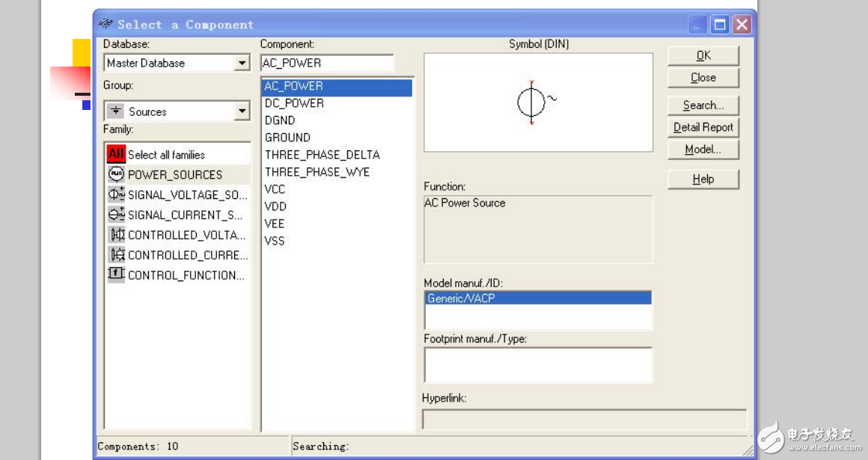868x460 pixels.
Task: Select the POWER_SOURCES family icon
Action: tap(116, 174)
